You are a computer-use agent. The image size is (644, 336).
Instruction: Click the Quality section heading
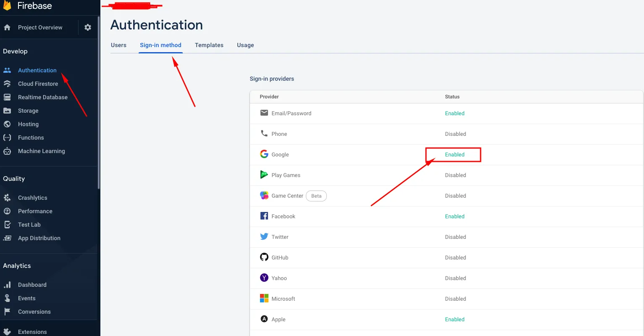pos(14,179)
